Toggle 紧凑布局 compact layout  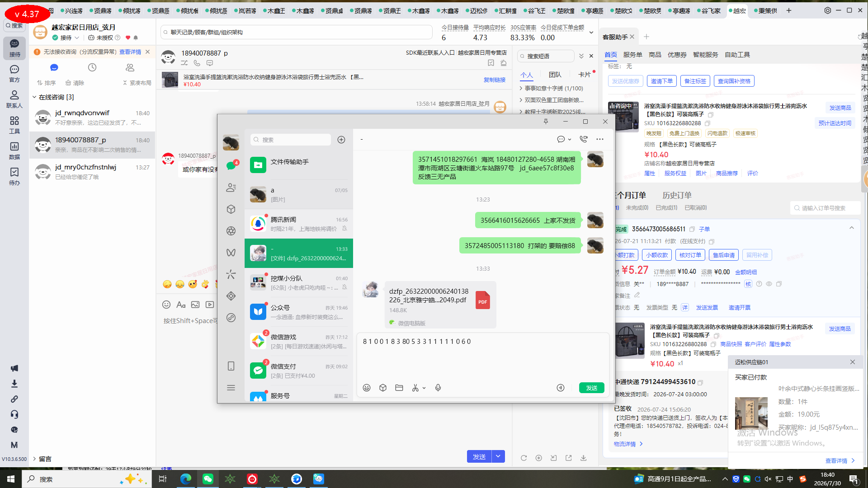click(x=137, y=83)
